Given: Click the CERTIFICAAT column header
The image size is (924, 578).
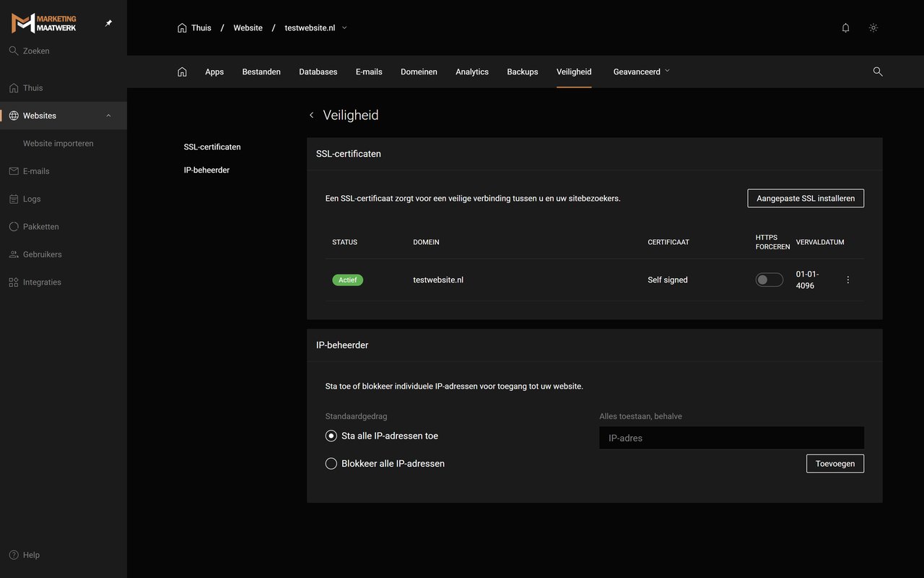Looking at the screenshot, I should click(x=668, y=242).
